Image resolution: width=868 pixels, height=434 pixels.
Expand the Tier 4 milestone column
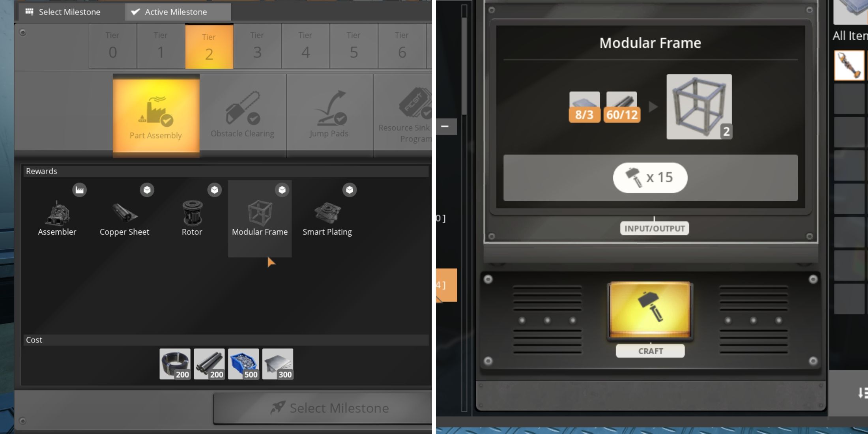point(305,46)
